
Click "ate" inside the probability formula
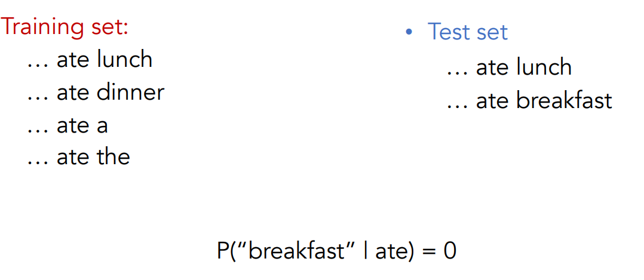pos(390,251)
